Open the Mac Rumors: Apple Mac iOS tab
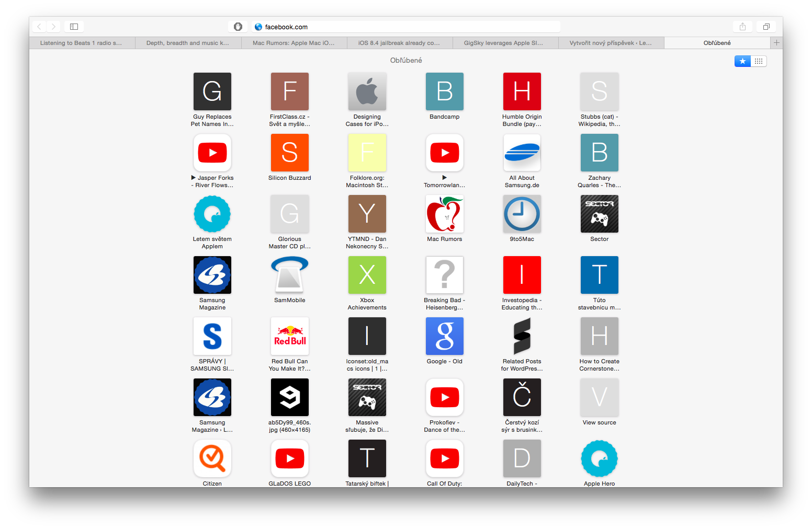The width and height of the screenshot is (812, 529). (x=294, y=43)
